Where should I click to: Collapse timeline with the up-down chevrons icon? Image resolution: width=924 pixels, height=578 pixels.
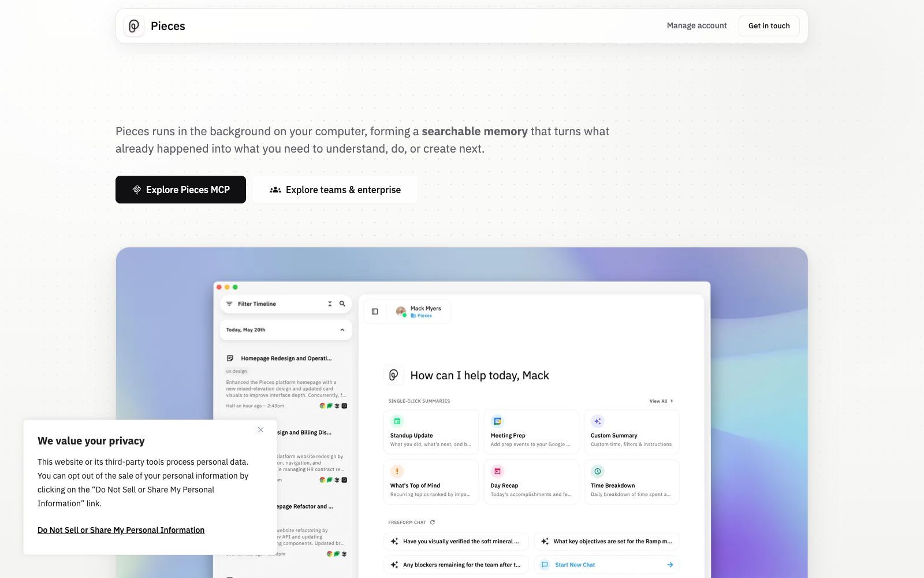click(330, 303)
